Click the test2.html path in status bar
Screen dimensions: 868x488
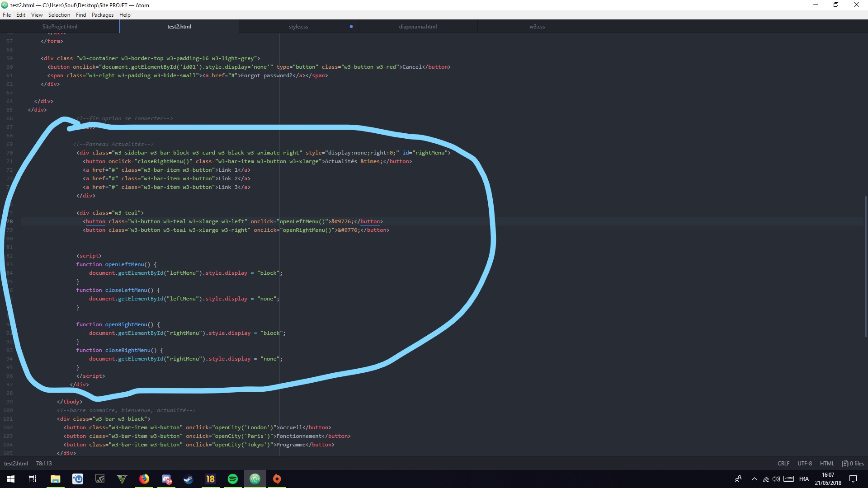16,464
